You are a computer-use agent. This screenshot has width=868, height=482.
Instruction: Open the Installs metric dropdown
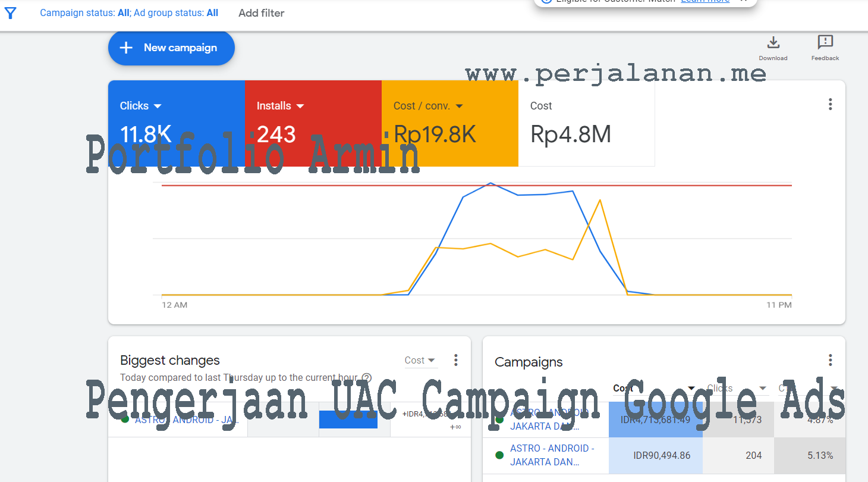pyautogui.click(x=280, y=106)
